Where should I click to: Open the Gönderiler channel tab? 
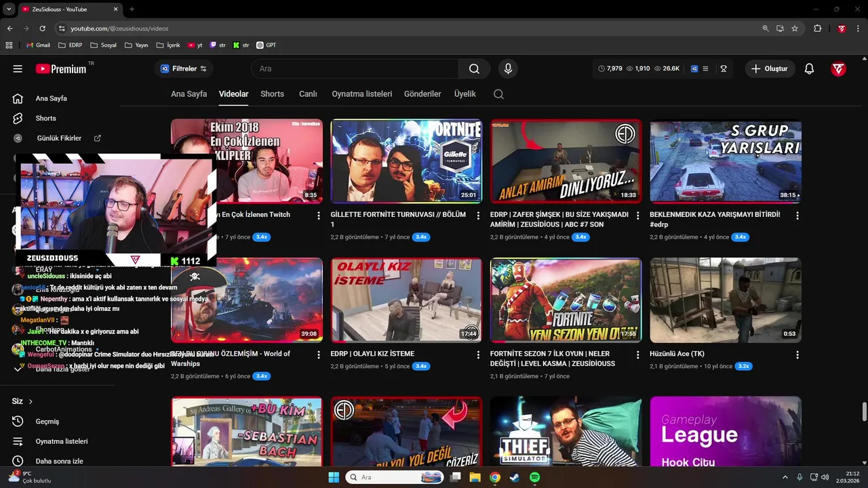pos(422,94)
